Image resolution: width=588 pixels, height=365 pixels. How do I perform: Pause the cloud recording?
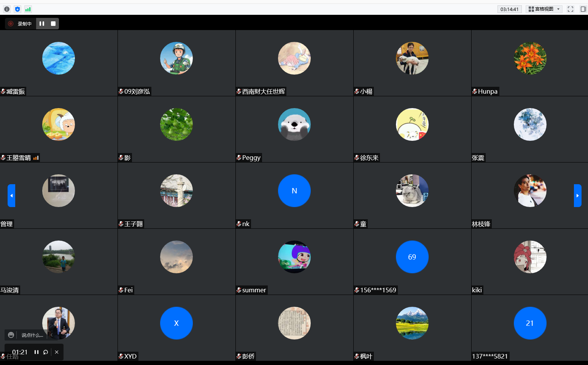pos(42,24)
